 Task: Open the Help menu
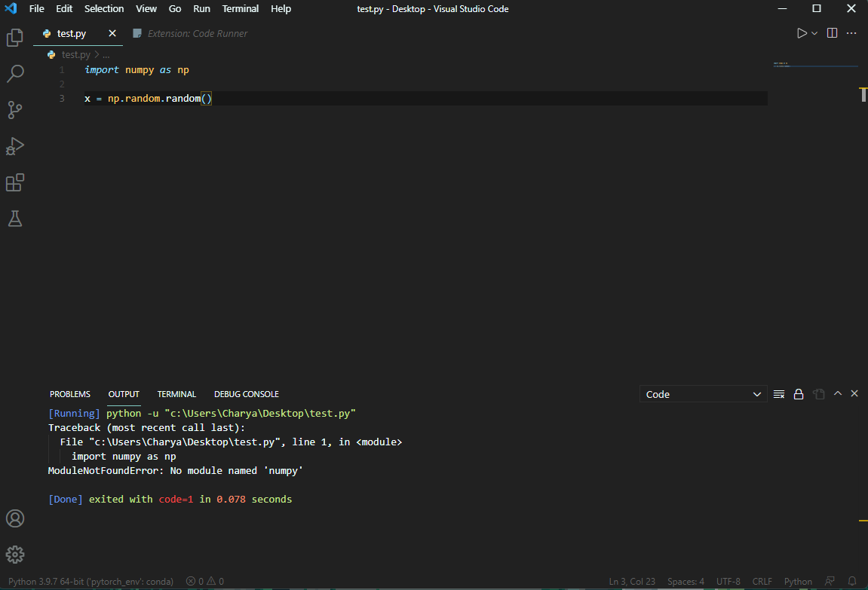tap(281, 9)
